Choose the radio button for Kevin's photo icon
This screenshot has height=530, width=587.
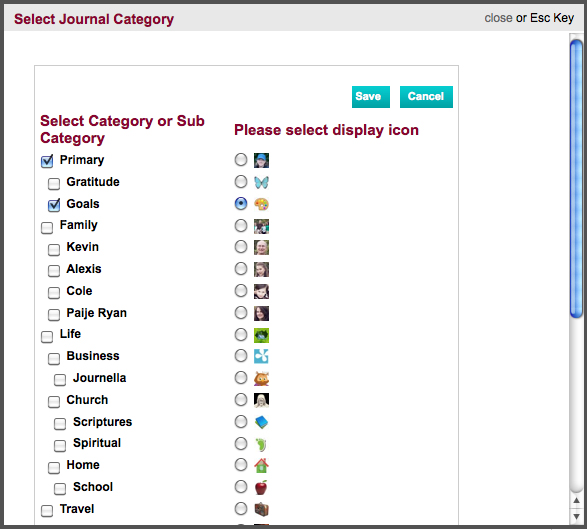tap(241, 247)
